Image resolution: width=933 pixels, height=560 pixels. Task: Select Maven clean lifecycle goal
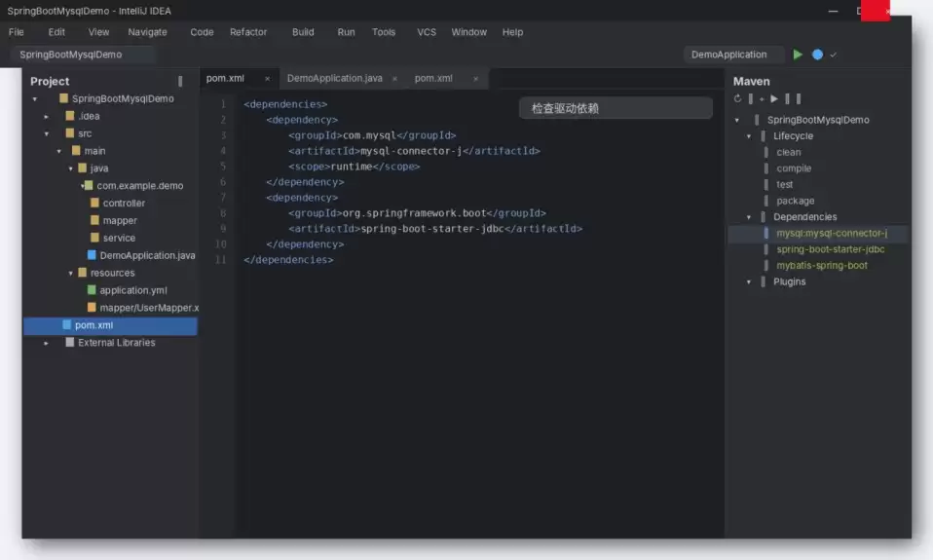pos(789,152)
